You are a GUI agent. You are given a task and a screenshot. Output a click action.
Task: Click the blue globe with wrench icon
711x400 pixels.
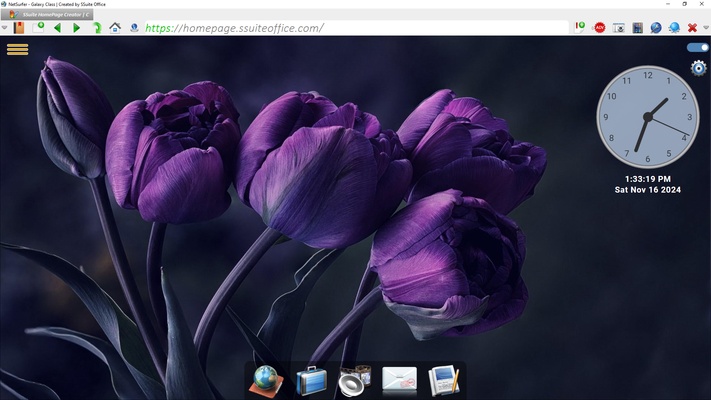[x=656, y=28]
